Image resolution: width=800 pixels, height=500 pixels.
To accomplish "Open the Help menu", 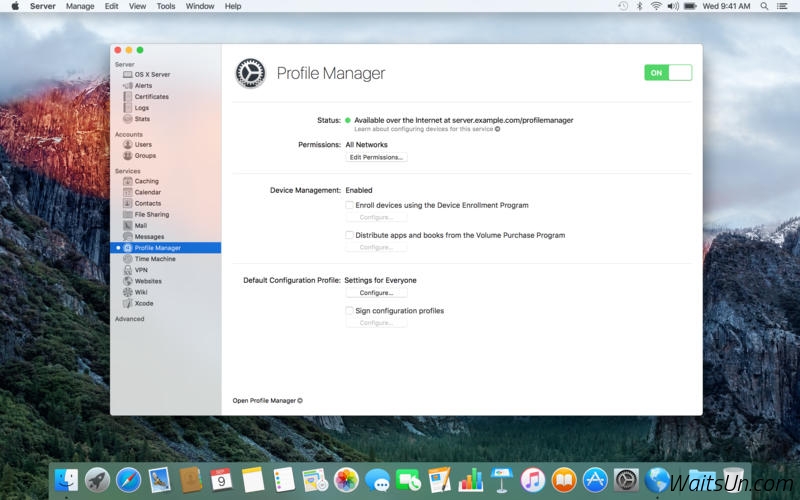I will [233, 6].
